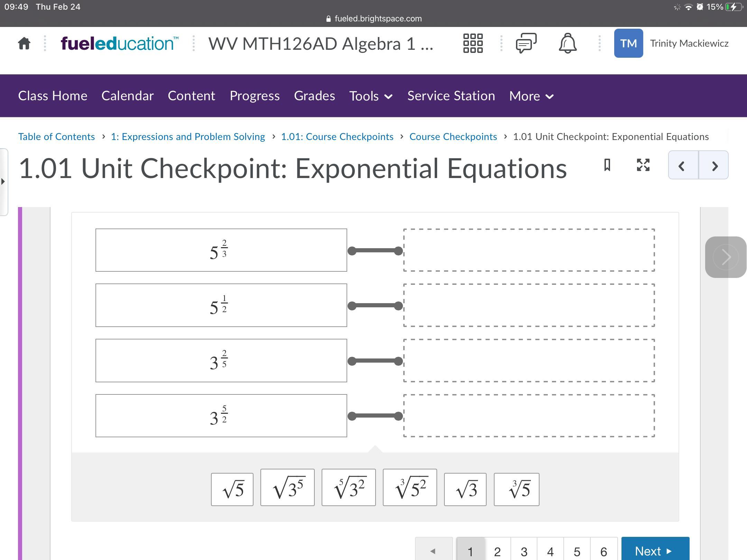Viewport: 747px width, 560px height.
Task: Bookmark this checkpoint page
Action: coord(607,165)
